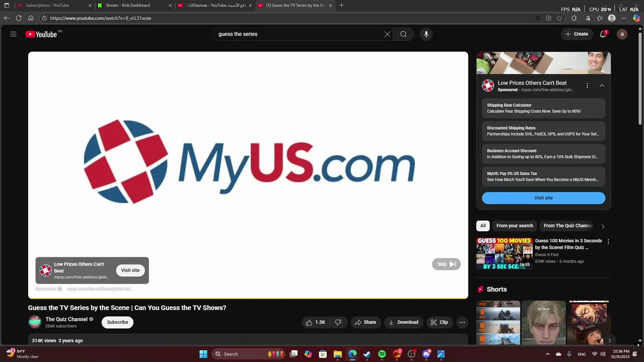Viewport: 644px width, 362px height.
Task: Open Business Account Discount ad link
Action: (x=543, y=154)
